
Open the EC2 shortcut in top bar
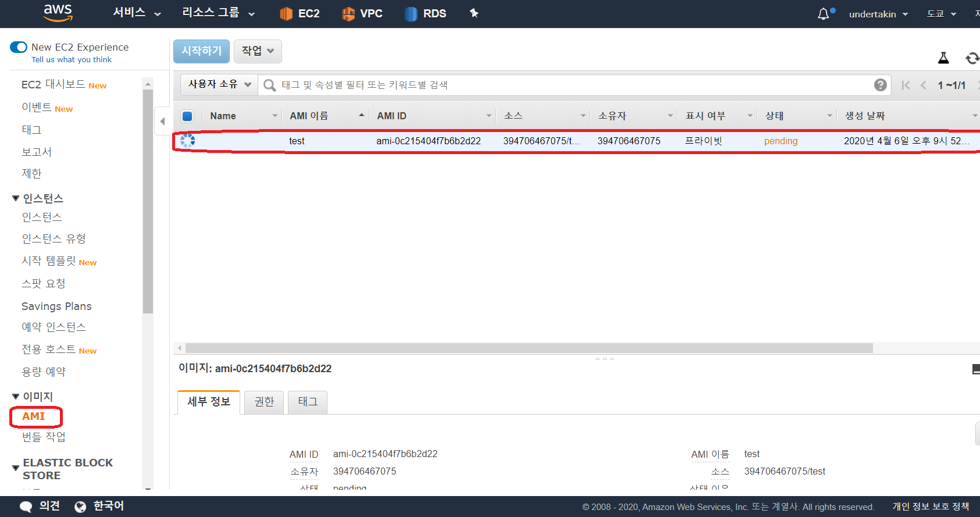tap(300, 13)
